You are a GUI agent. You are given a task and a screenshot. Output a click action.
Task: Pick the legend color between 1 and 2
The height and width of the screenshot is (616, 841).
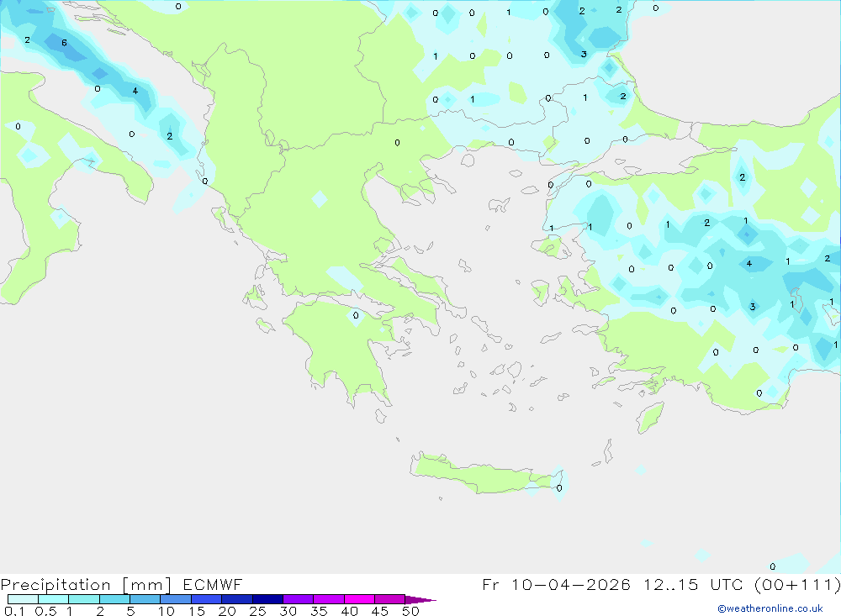point(84,599)
